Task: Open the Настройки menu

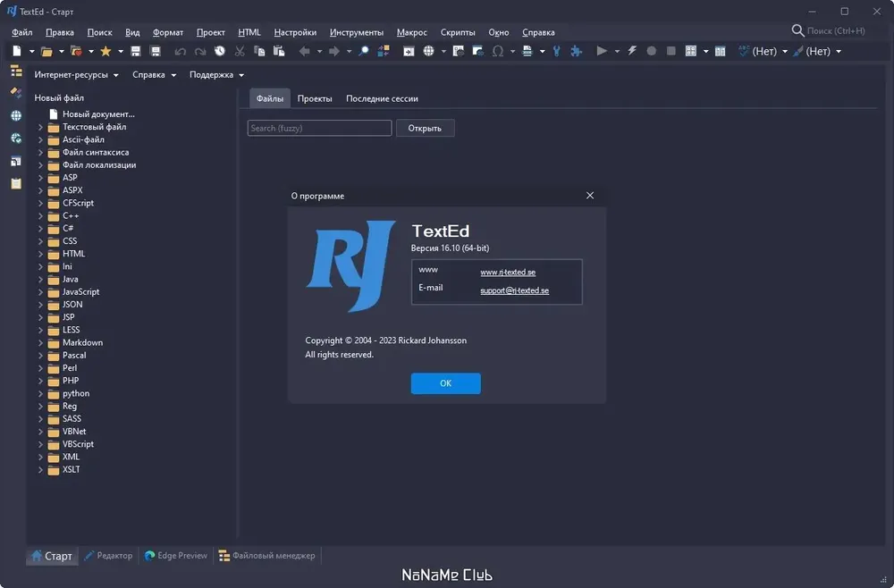Action: (x=295, y=32)
